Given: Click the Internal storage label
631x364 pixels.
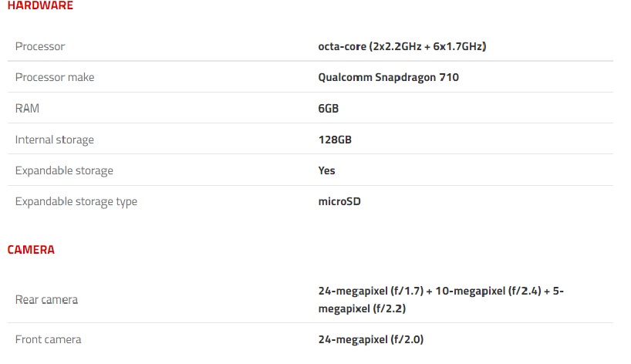Looking at the screenshot, I should click(55, 140).
